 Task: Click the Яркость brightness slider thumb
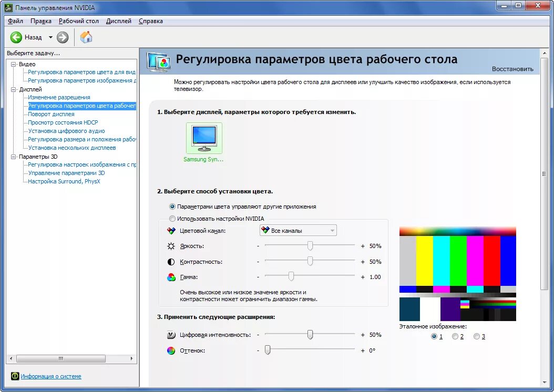click(310, 246)
